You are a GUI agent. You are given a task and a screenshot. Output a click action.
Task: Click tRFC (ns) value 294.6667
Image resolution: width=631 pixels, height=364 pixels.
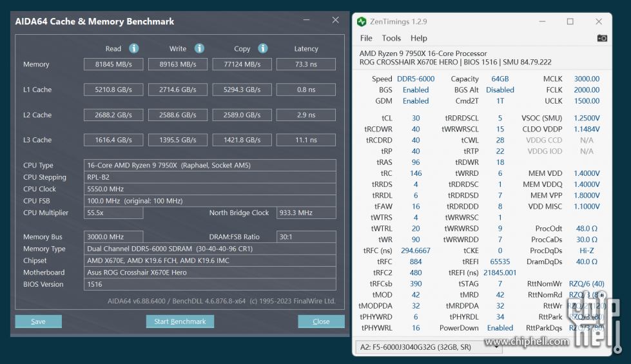pyautogui.click(x=416, y=251)
